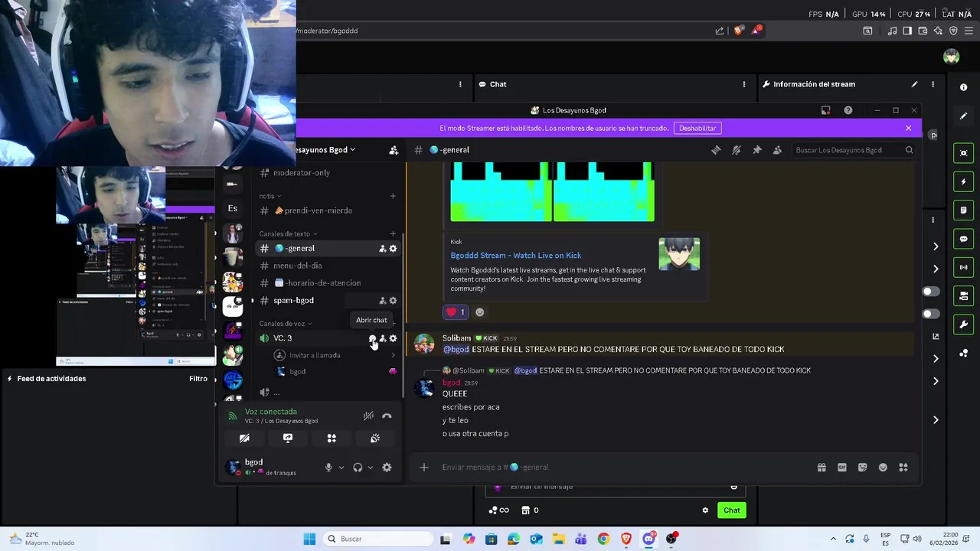Open lightning quick actions in Kick sidebar
Image resolution: width=980 pixels, height=551 pixels.
pyautogui.click(x=964, y=182)
